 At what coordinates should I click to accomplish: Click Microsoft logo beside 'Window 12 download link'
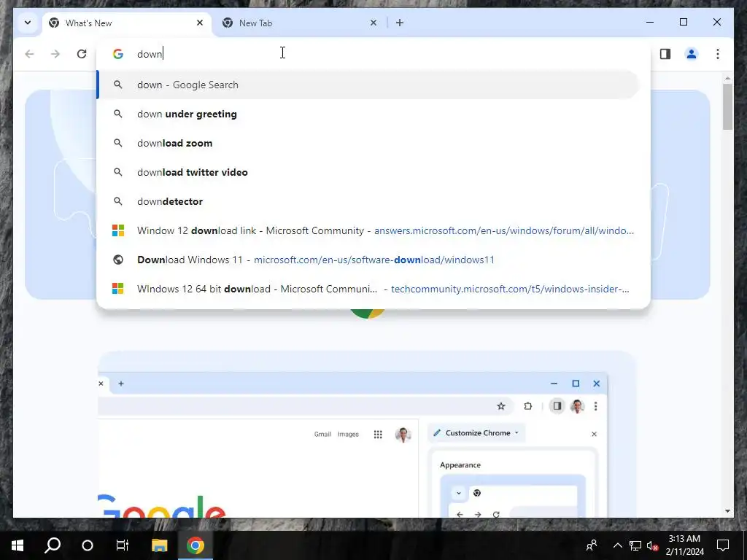pos(118,230)
